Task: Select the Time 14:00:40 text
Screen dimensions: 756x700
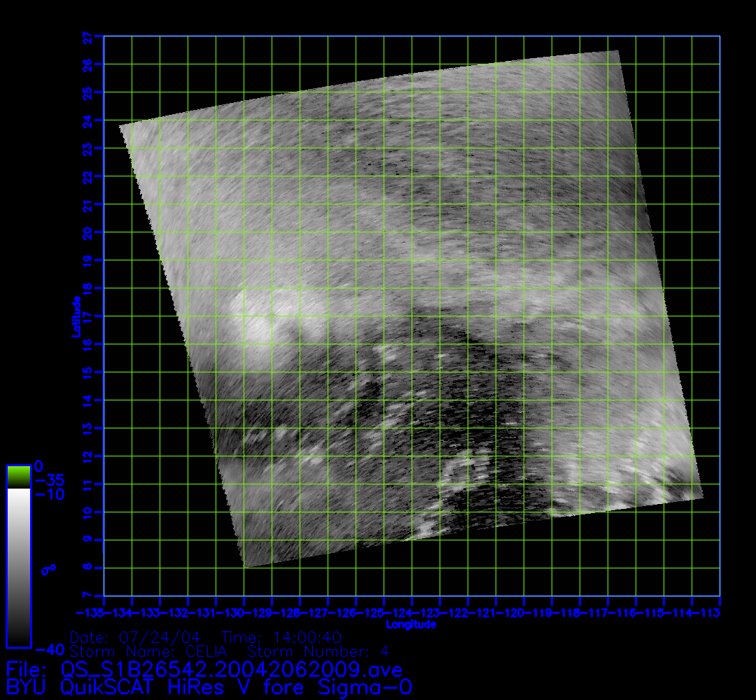Action: [281, 638]
